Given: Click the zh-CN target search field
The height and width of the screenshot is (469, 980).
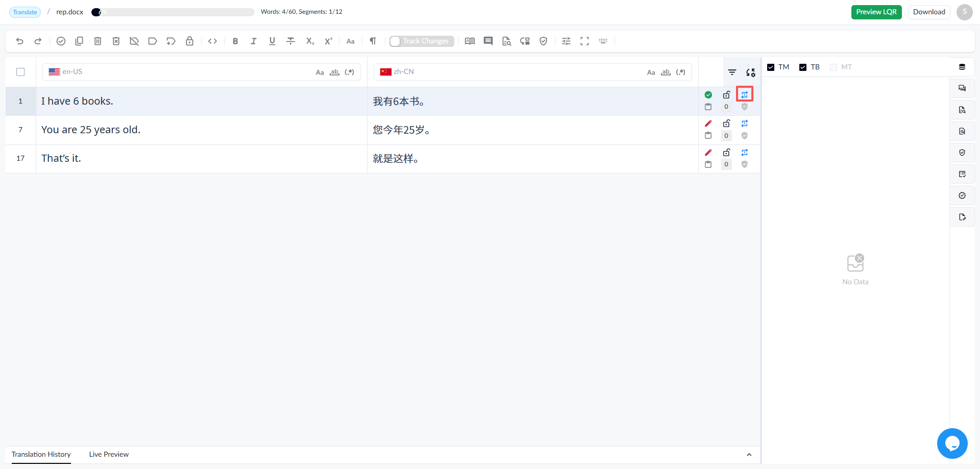Looking at the screenshot, I should coord(533,72).
